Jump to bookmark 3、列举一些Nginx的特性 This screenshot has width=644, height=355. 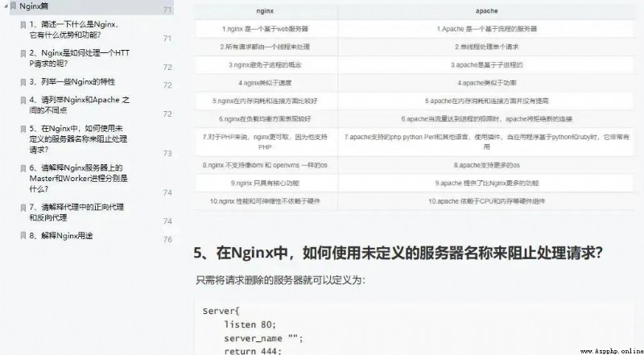(72, 82)
